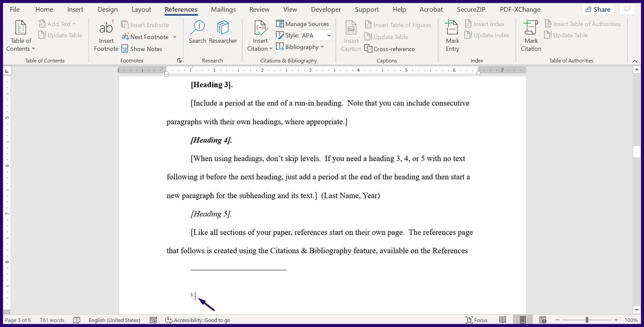The width and height of the screenshot is (644, 327).
Task: Open the accessibility checker status
Action: click(198, 320)
